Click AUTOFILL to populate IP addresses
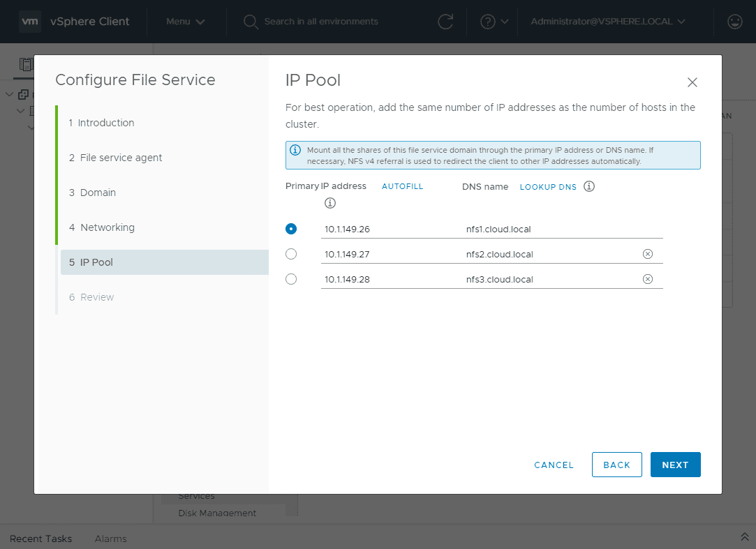756x549 pixels. pos(402,186)
